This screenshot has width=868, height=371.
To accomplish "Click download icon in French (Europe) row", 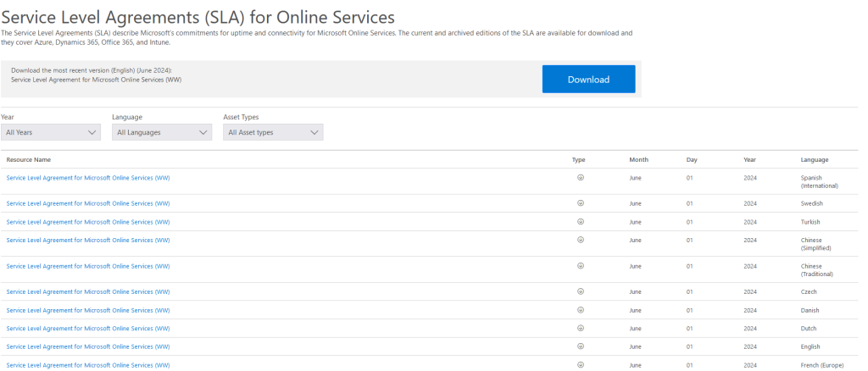I will (580, 364).
